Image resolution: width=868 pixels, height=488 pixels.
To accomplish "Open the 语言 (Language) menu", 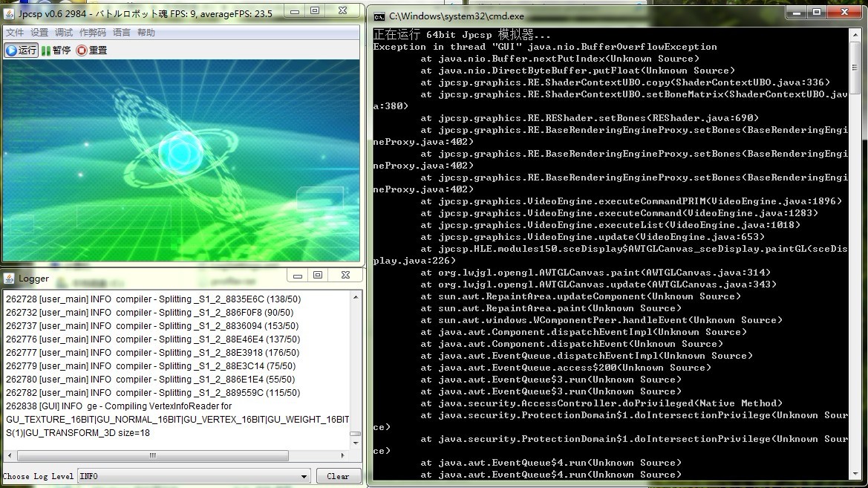I will click(x=121, y=33).
